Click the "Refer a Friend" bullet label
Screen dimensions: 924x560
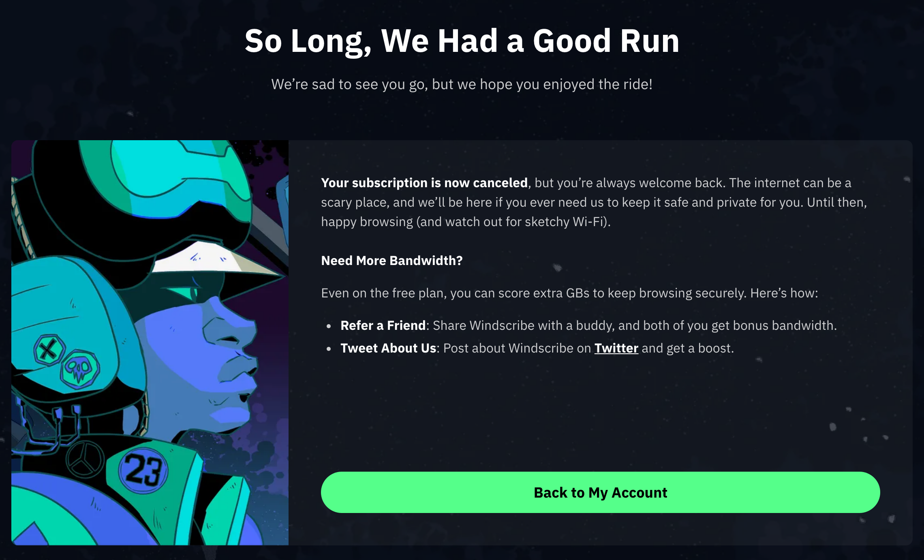tap(383, 326)
